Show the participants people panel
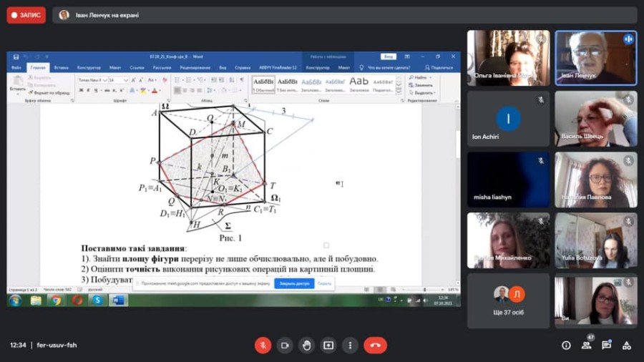The width and height of the screenshot is (644, 362). [587, 346]
